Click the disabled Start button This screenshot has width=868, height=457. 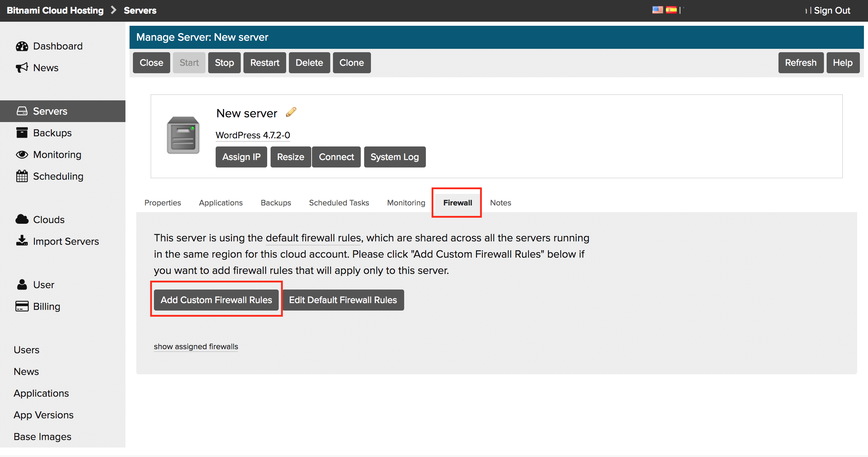click(x=189, y=63)
